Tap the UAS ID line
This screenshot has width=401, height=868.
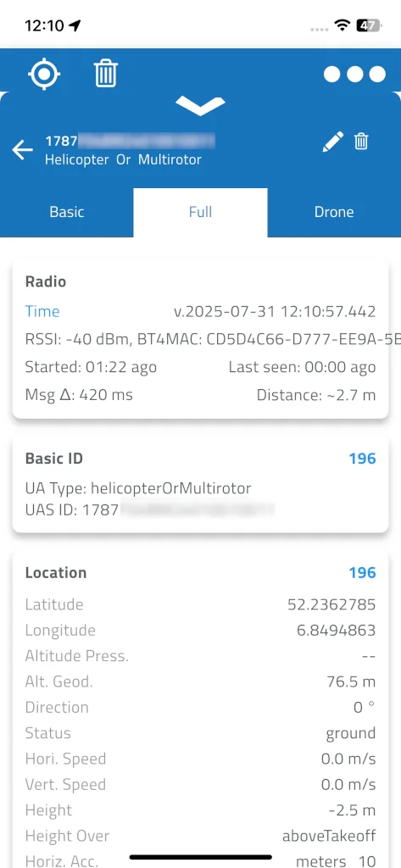[149, 509]
